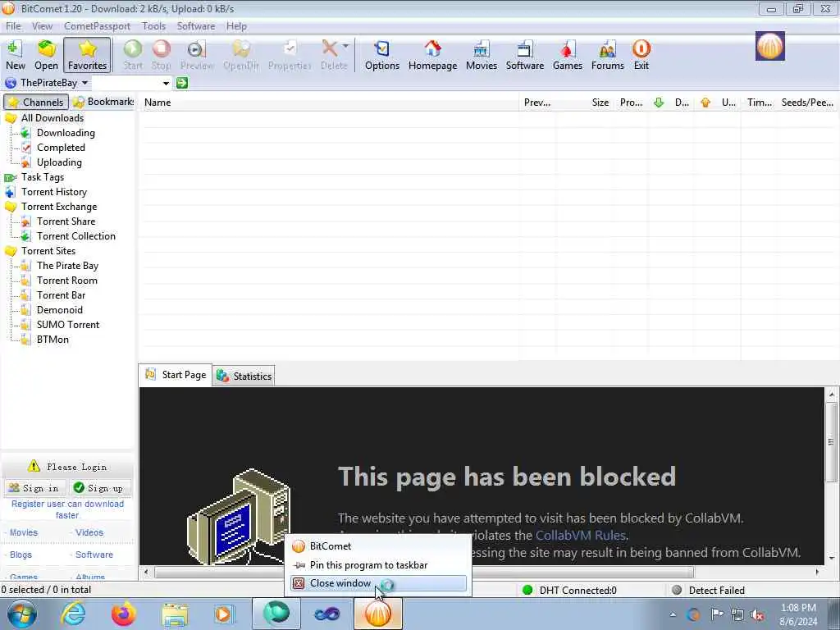This screenshot has width=840, height=630.
Task: Select the Uploading tree item
Action: [59, 162]
